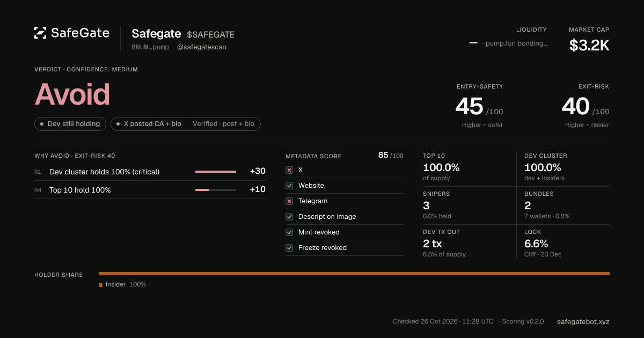Click the 'Verified · post + bio' text

coord(223,124)
